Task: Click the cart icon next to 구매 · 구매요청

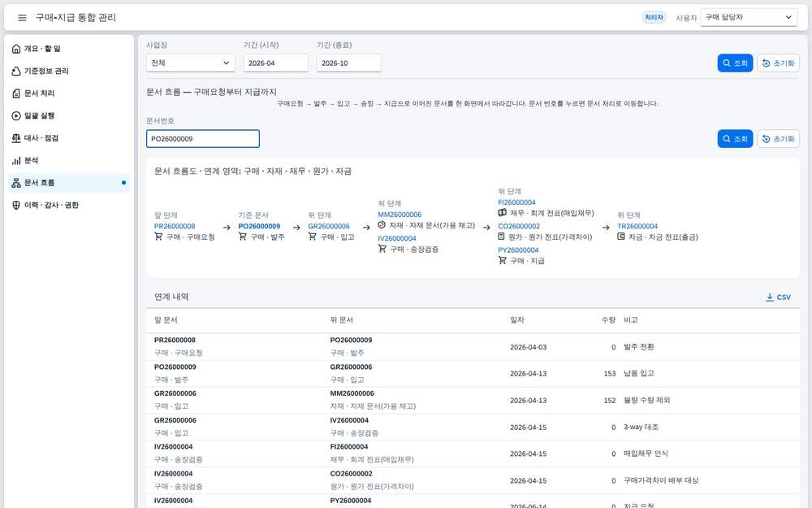Action: 158,237
